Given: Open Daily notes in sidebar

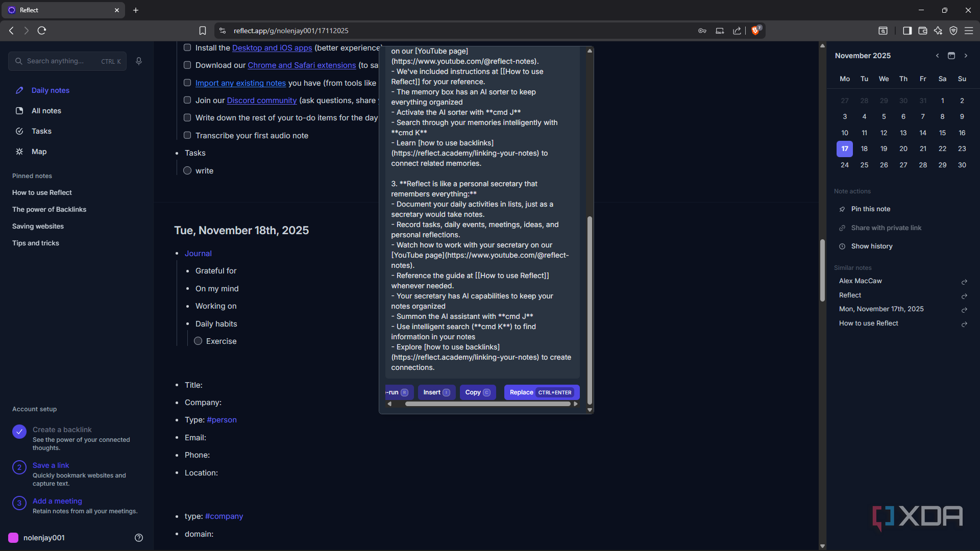Looking at the screenshot, I should click(x=50, y=90).
